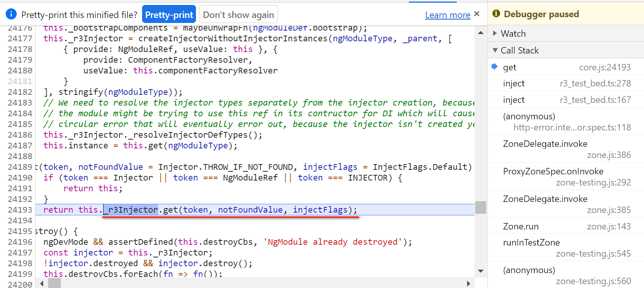Click line number 24190 in gutter
Viewport: 644px width, 288px height.
(x=20, y=177)
